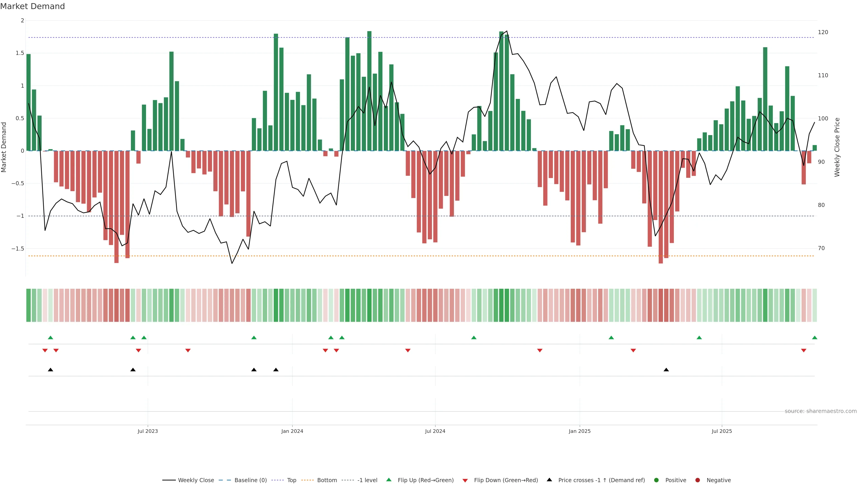
Task: Click the source sharemaestro.com text
Action: click(x=821, y=411)
